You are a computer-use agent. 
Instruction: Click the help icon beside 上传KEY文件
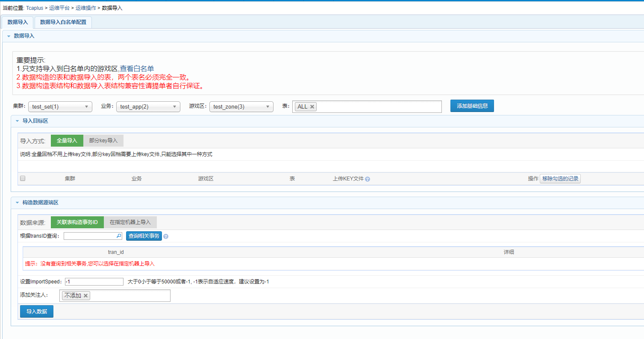click(x=368, y=179)
